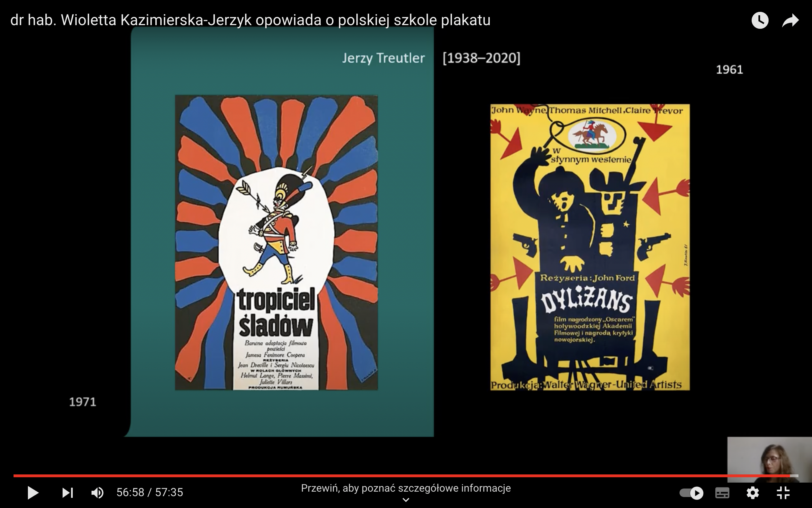Turn on subtitles/closed captions
The width and height of the screenshot is (812, 508).
722,493
